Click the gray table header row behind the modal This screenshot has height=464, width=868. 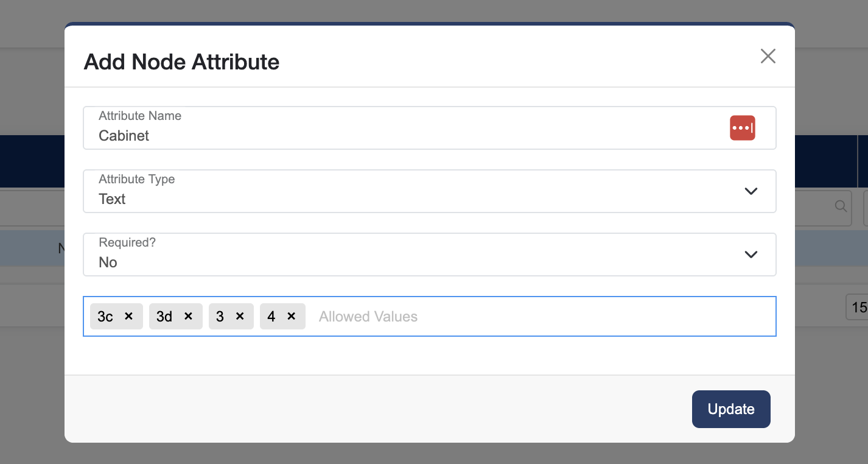(30, 248)
